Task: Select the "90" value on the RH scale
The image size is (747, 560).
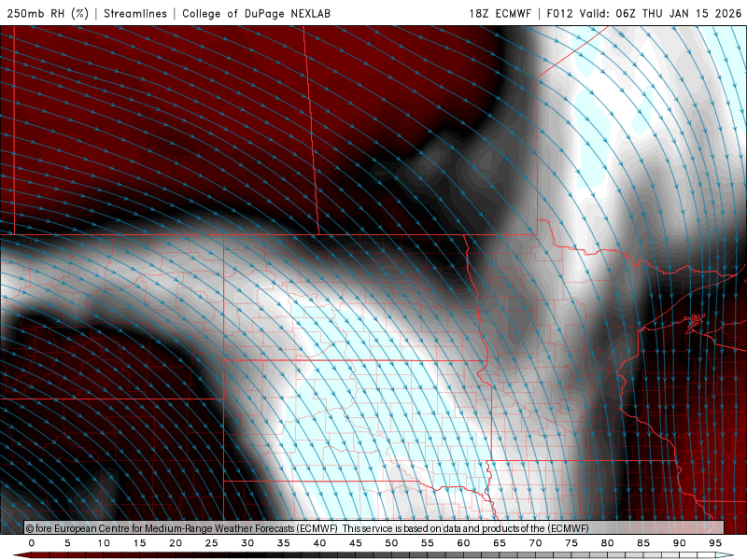Action: click(680, 543)
